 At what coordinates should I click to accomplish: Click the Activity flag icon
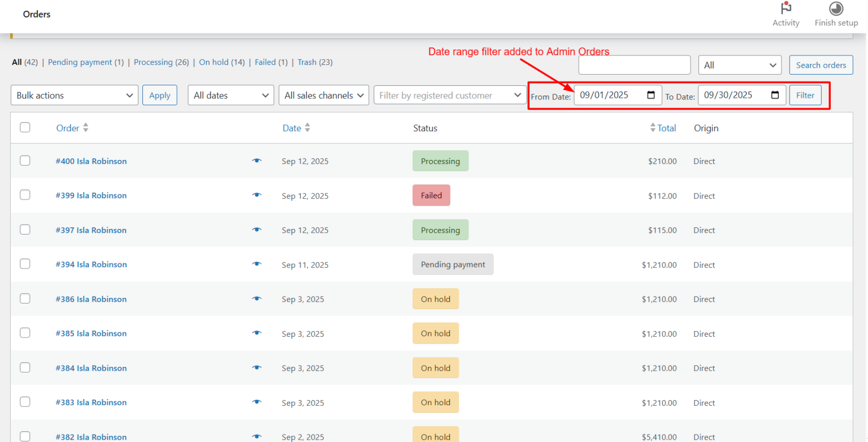pos(785,9)
